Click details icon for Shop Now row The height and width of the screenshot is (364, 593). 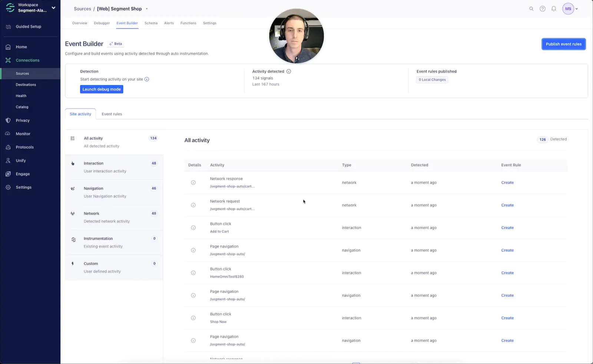coord(193,318)
